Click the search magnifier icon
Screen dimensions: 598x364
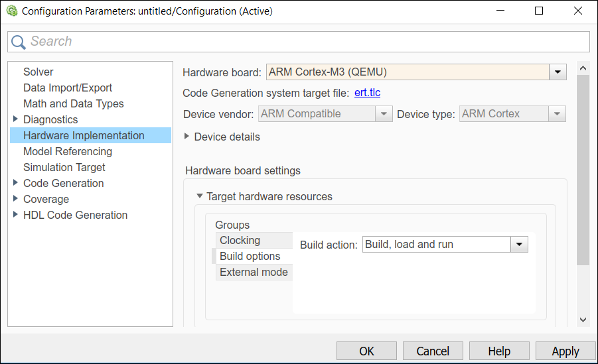[x=18, y=42]
